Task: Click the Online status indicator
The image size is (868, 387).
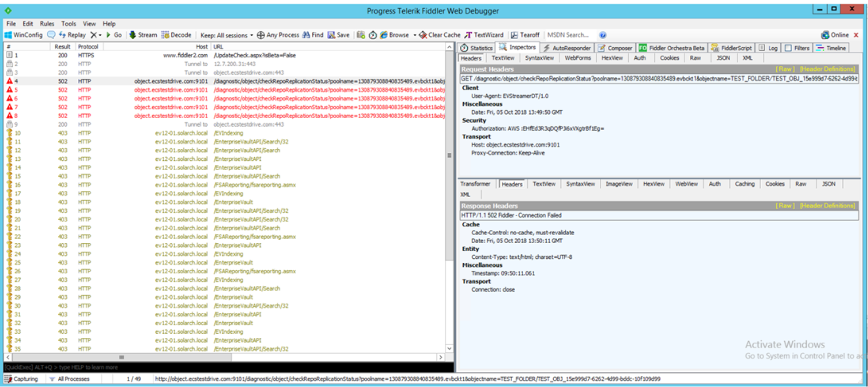Action: coord(835,35)
